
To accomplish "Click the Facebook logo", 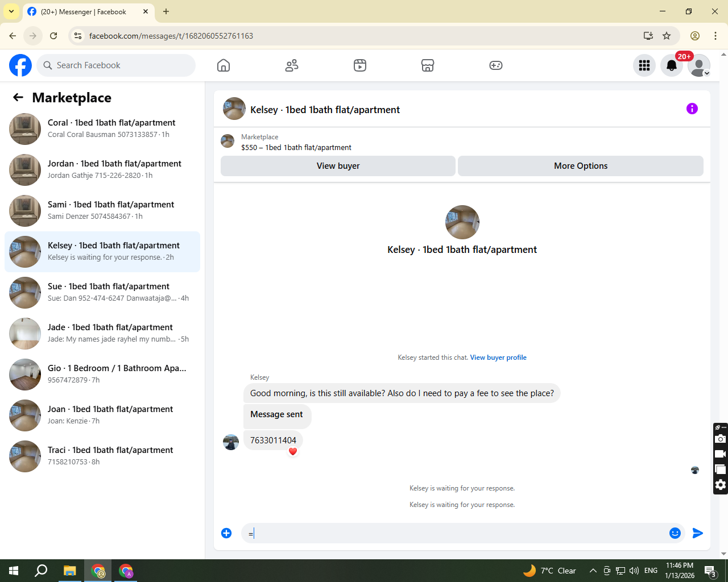I will pos(20,65).
